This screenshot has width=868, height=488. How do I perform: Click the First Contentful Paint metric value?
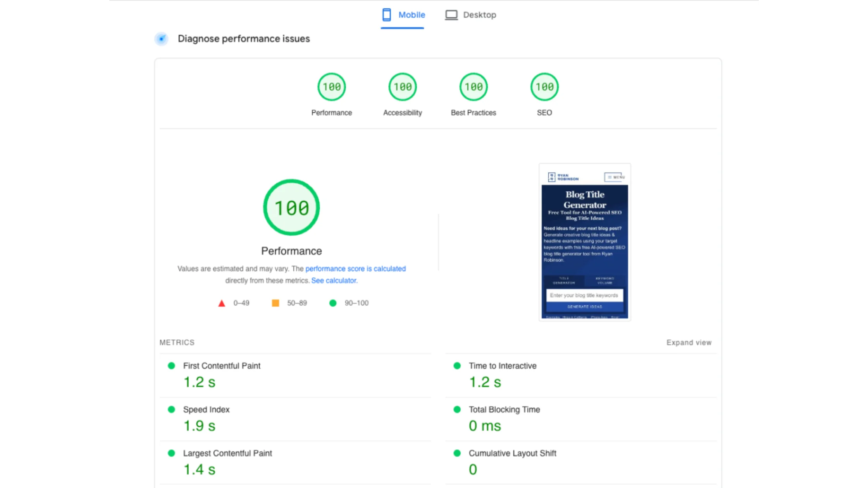(199, 382)
